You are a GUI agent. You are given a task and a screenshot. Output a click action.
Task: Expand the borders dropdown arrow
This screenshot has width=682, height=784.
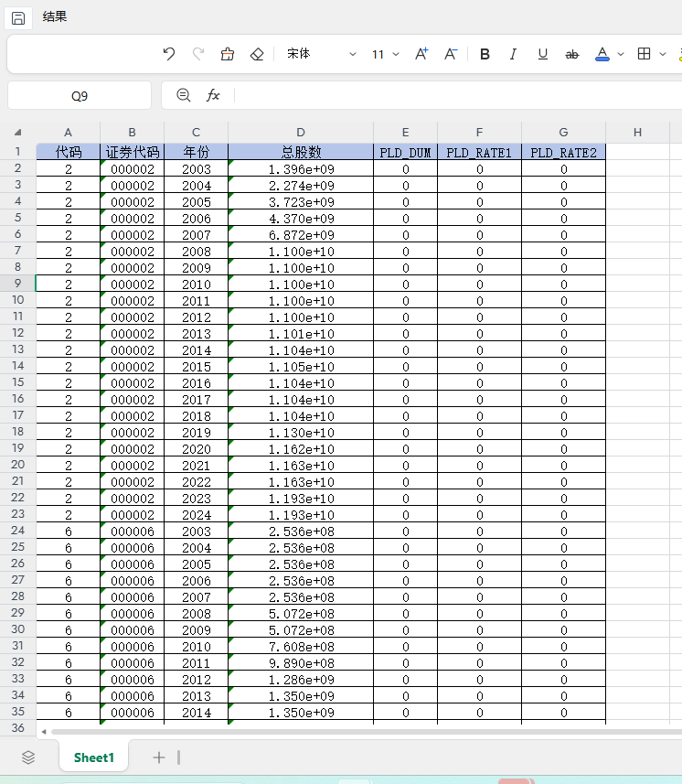tap(663, 55)
